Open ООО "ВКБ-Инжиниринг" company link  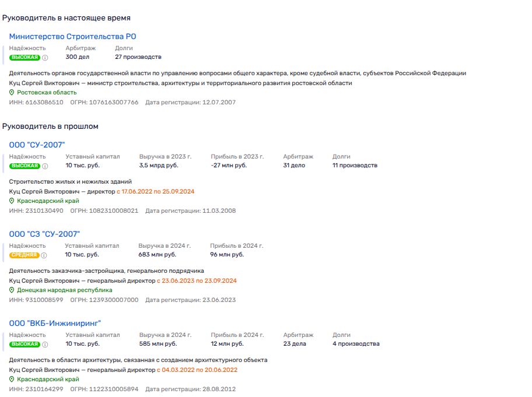point(55,323)
